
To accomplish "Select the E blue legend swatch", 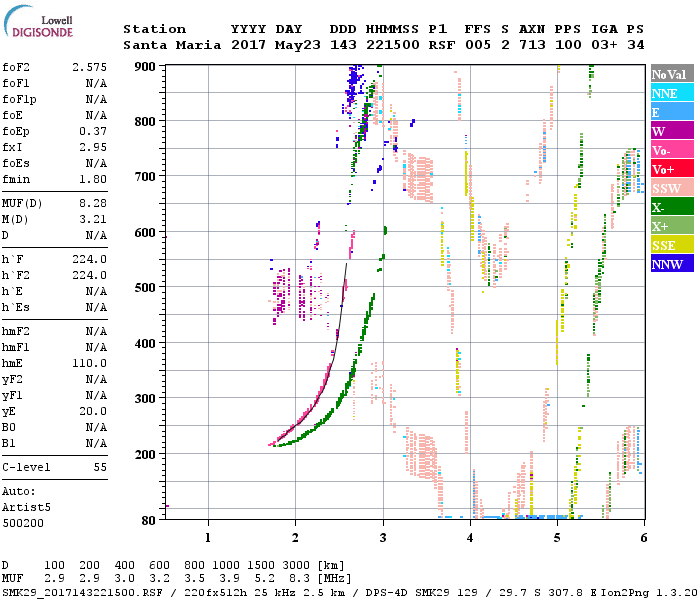I will coord(672,112).
